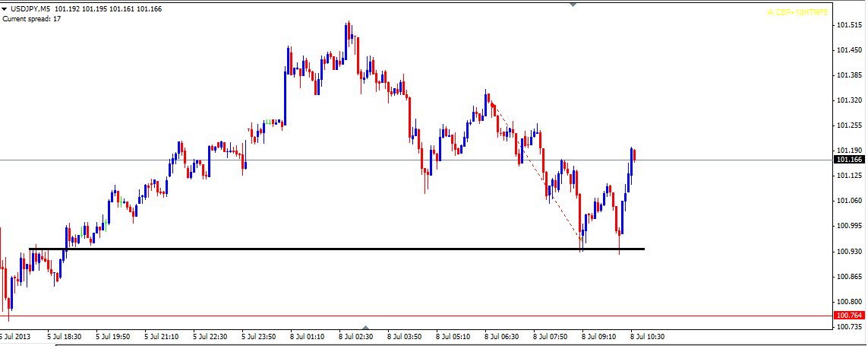Viewport: 868px width, 346px height.
Task: Click the 5 Jul 23:50 time label
Action: pyautogui.click(x=258, y=335)
